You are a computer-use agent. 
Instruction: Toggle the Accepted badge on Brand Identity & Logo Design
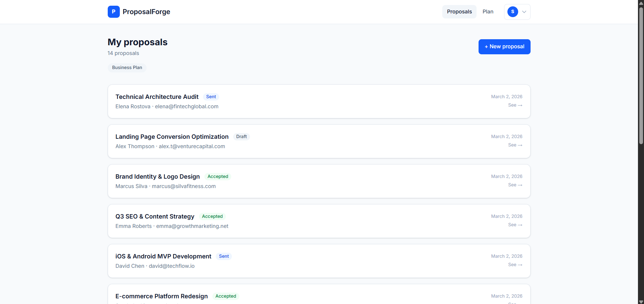(x=217, y=176)
